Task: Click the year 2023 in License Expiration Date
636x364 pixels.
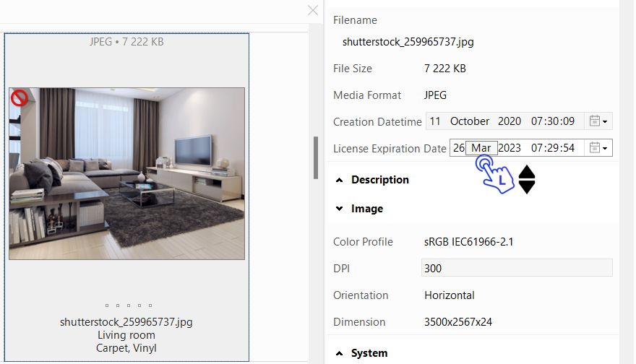Action: 510,148
